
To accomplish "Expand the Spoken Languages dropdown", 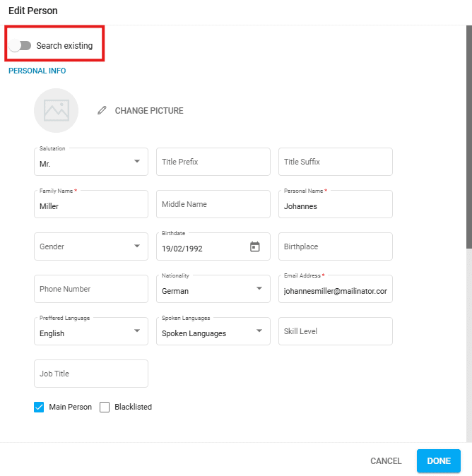I will (259, 331).
